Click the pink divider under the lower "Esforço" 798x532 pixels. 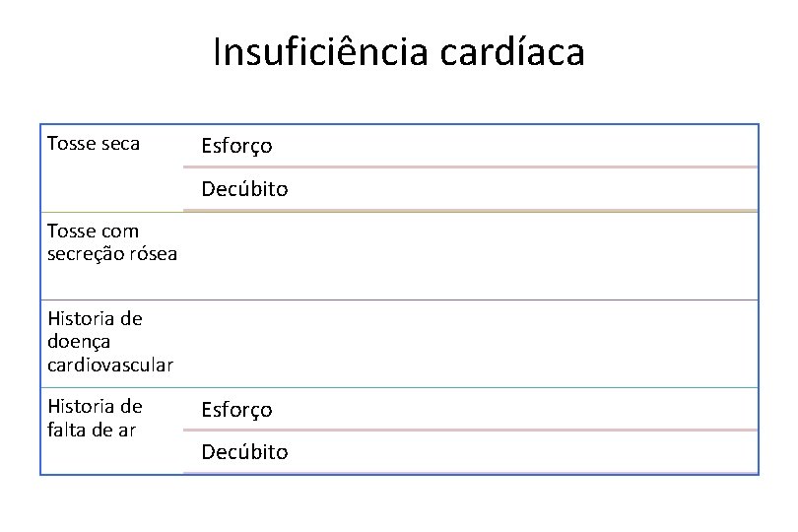(470, 430)
